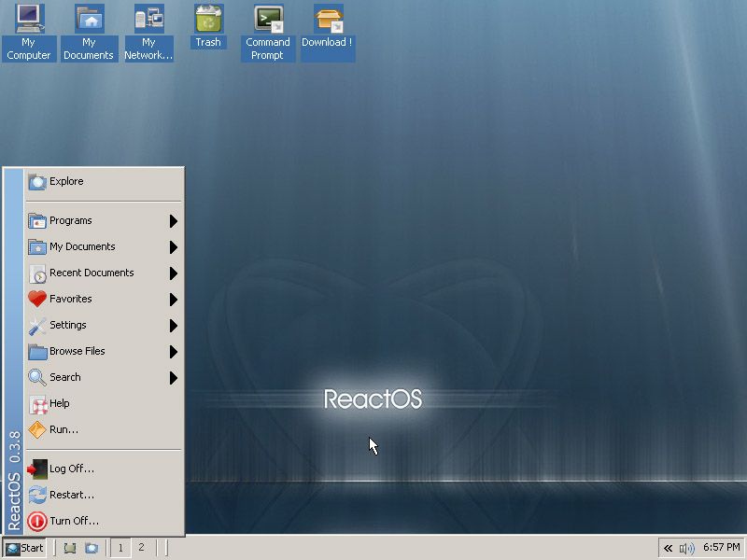The width and height of the screenshot is (747, 560).
Task: Expand the Programs submenu
Action: pos(75,220)
